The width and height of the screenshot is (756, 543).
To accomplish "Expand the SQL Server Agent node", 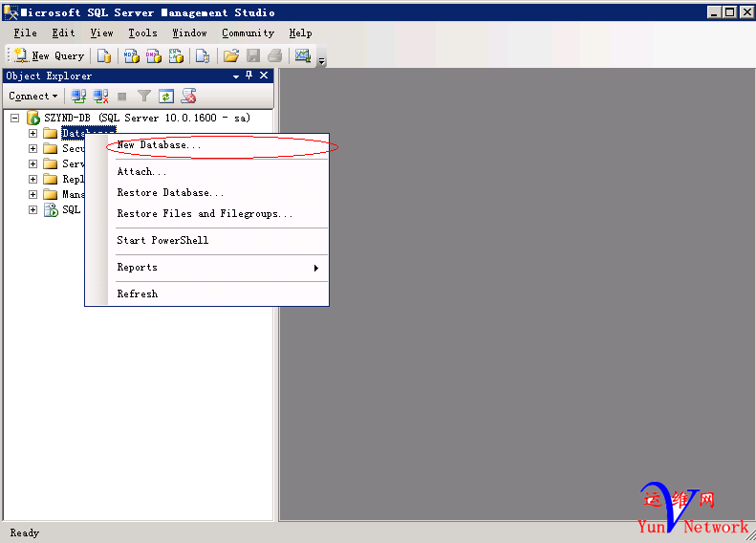I will coord(32,209).
